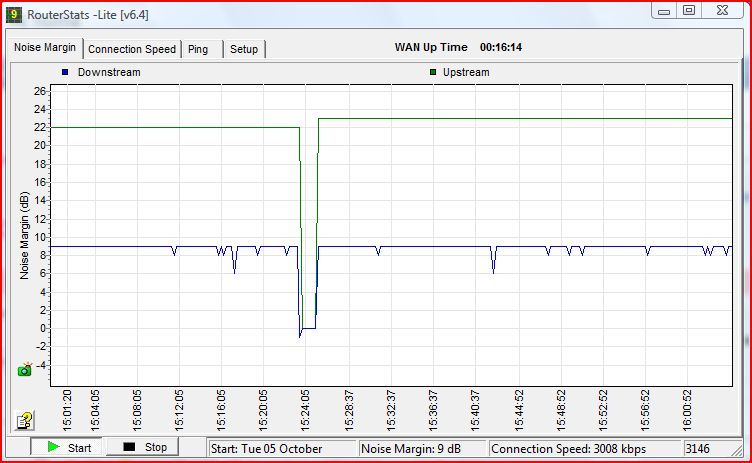Click the Connection Speed 3008 kbps field

pos(584,448)
